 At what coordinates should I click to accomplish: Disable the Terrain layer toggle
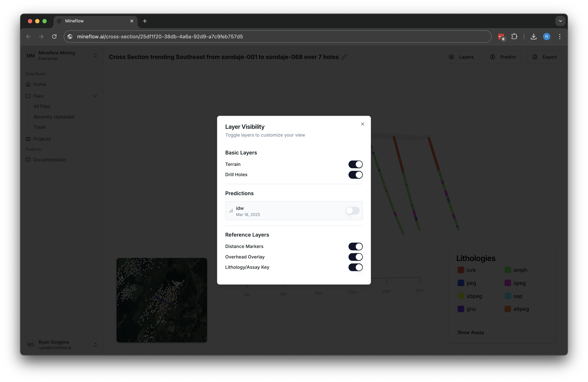pyautogui.click(x=355, y=164)
